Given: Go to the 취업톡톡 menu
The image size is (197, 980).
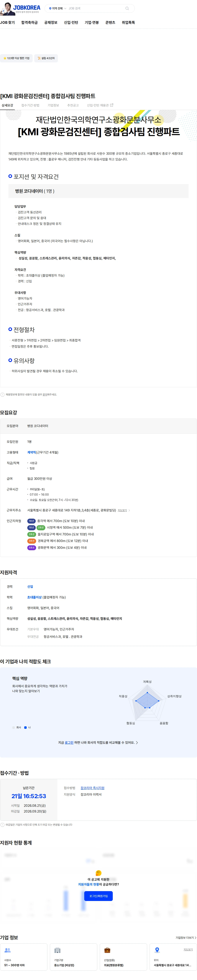Looking at the screenshot, I should click(128, 22).
